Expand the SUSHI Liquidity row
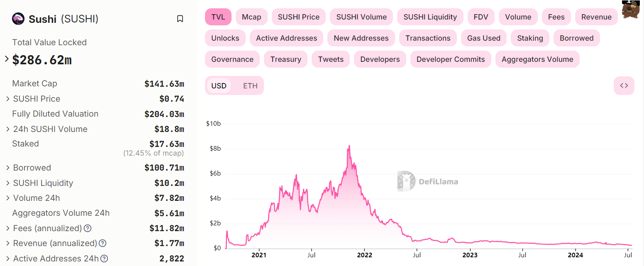 [8, 183]
